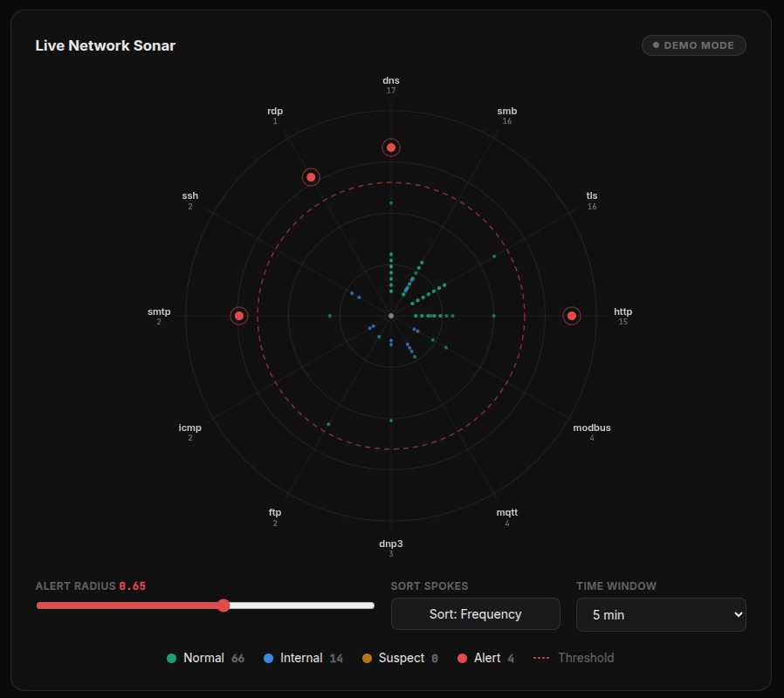
Task: Click the blue Internal legend dot
Action: coord(269,658)
